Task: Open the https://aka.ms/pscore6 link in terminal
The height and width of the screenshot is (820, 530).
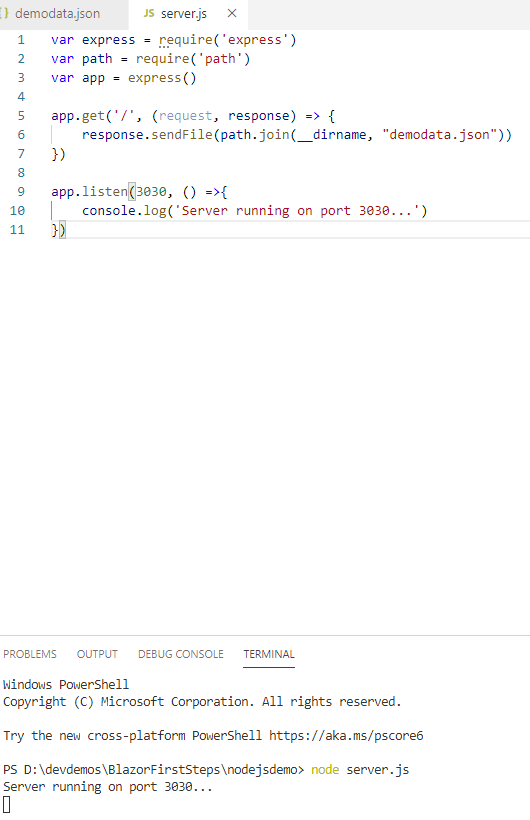Action: pos(346,735)
